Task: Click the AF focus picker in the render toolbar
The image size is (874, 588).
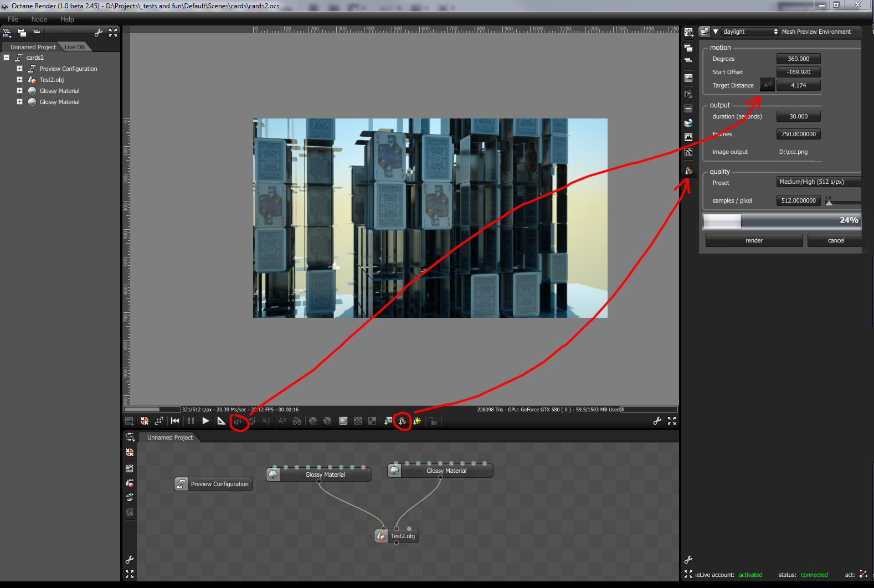Action: (238, 422)
